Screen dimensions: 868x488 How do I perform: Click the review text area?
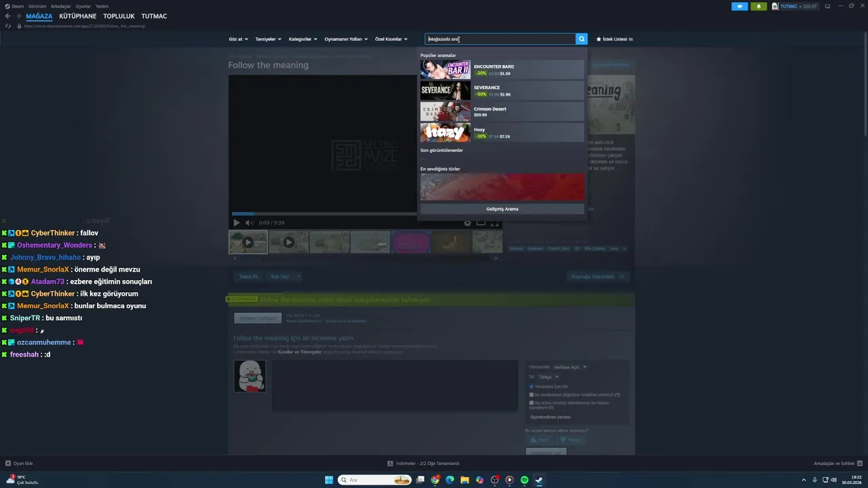click(x=395, y=386)
